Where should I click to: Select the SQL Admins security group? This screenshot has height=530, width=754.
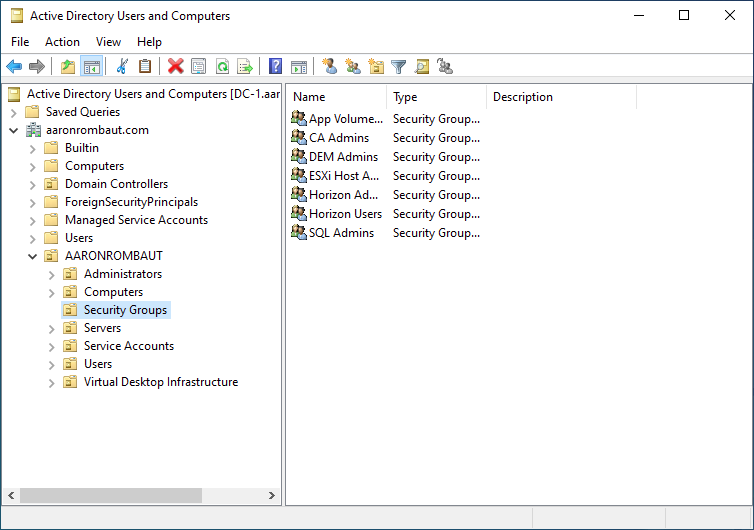(x=341, y=233)
